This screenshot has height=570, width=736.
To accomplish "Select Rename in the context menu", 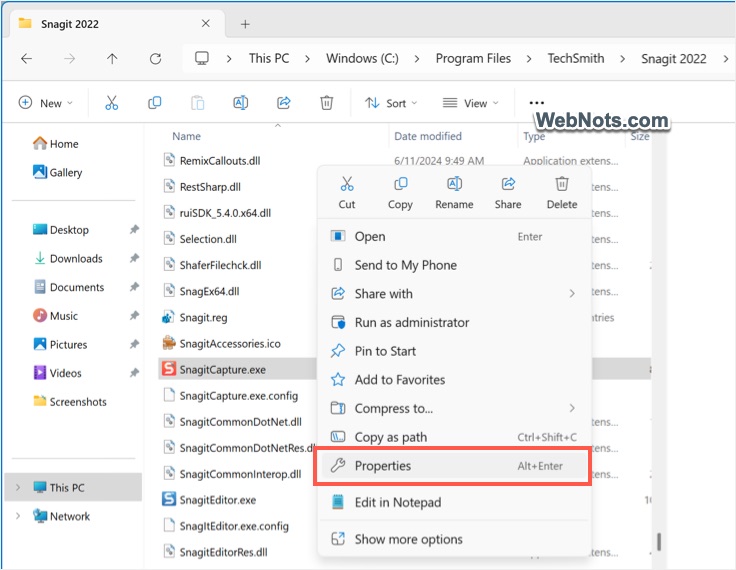I will pos(454,193).
